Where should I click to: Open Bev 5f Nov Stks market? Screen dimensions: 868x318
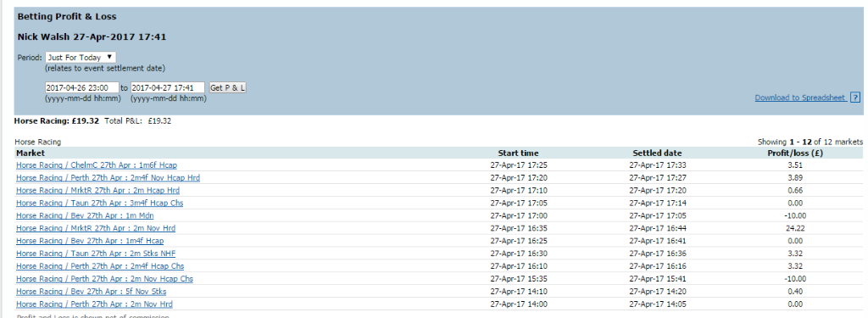pos(92,292)
